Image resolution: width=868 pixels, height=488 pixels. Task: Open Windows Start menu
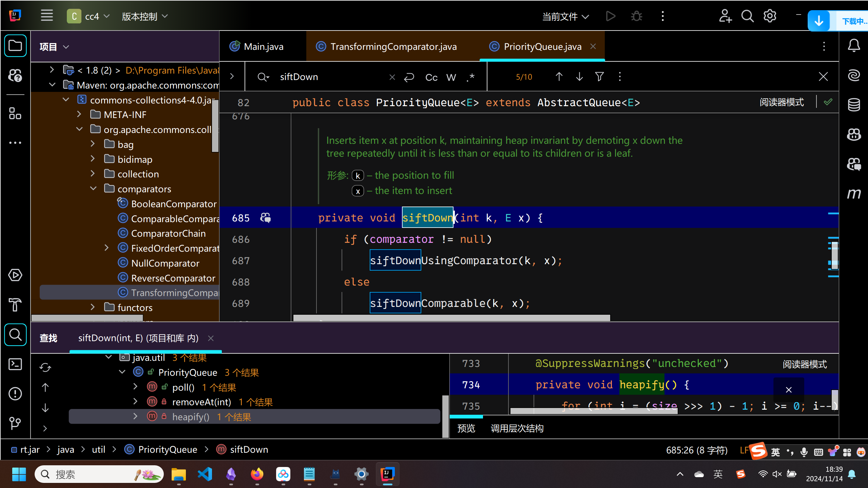pyautogui.click(x=19, y=474)
